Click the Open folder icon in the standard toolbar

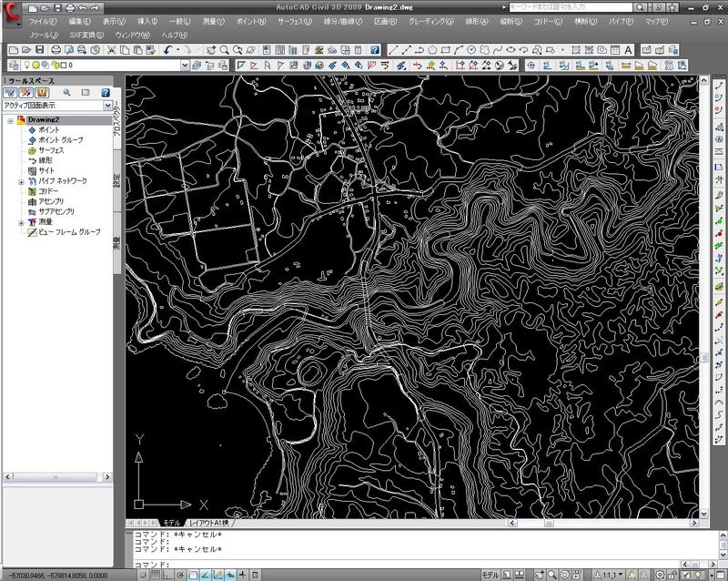pyautogui.click(x=26, y=50)
